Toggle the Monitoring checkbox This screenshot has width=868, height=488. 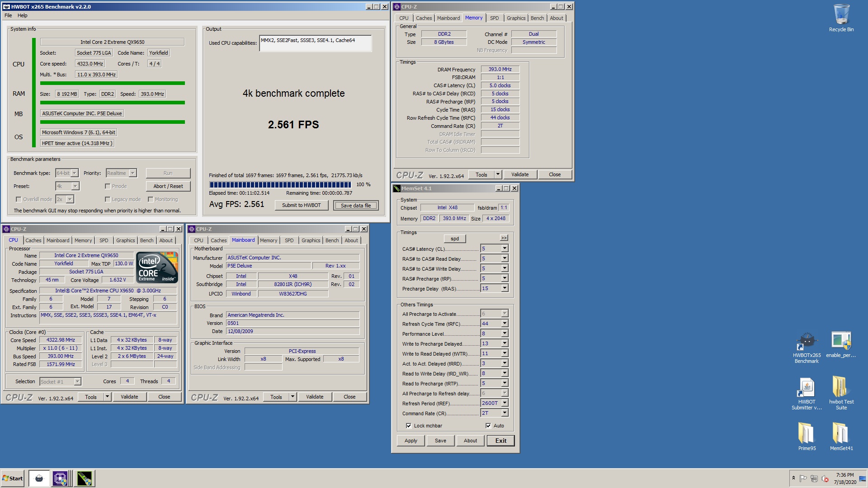[x=151, y=199]
